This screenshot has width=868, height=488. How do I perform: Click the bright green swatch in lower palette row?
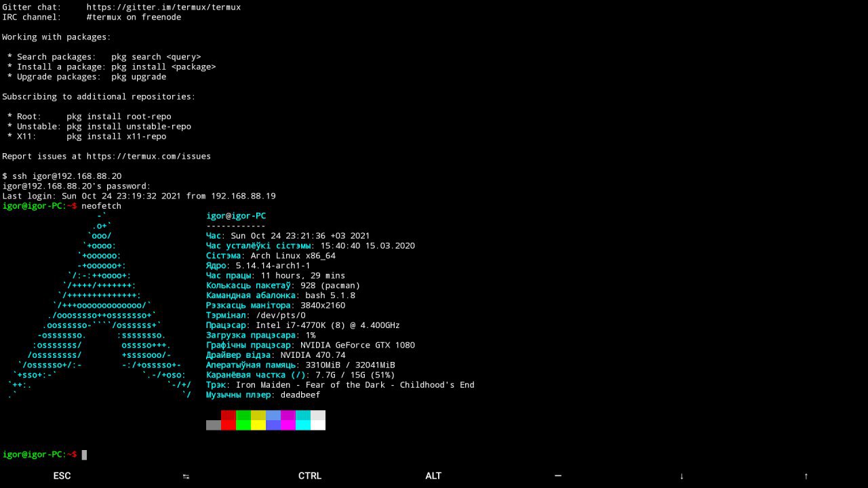(243, 425)
